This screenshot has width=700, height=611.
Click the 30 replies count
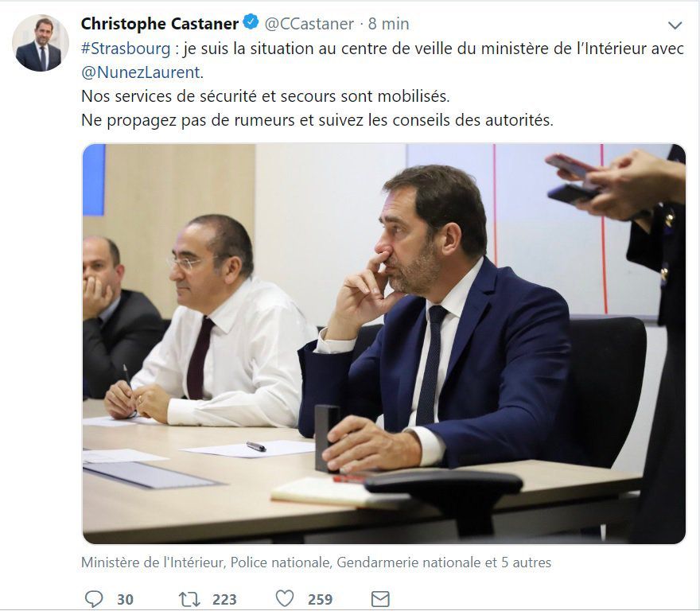(x=126, y=599)
